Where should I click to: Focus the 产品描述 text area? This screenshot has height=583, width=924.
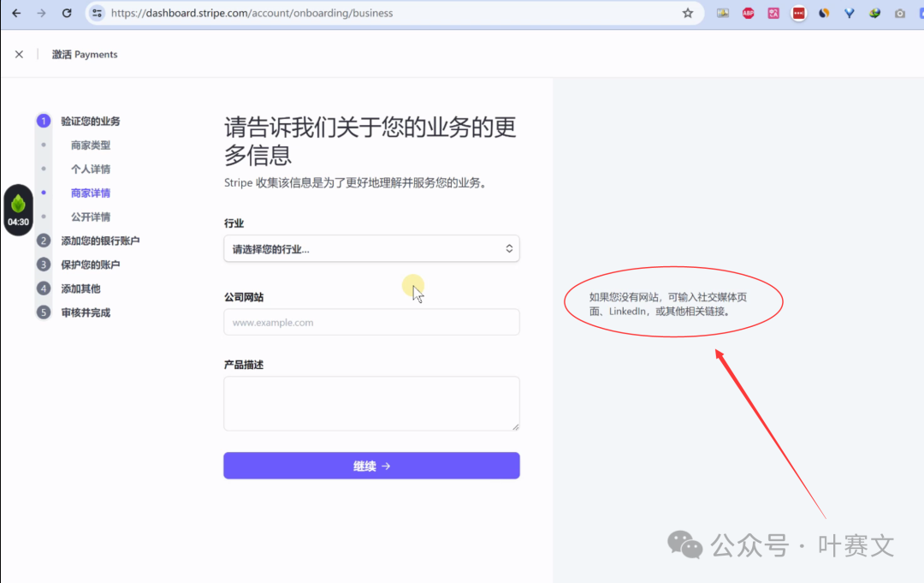pyautogui.click(x=371, y=403)
